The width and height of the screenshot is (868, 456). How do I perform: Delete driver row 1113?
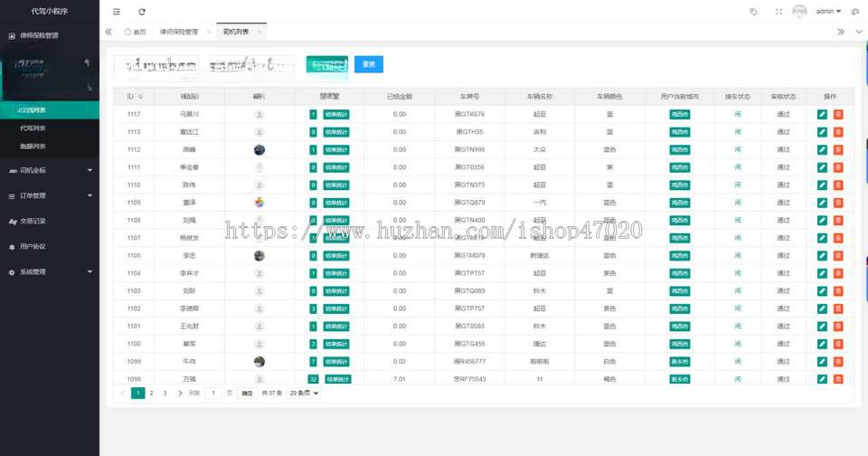tap(838, 132)
